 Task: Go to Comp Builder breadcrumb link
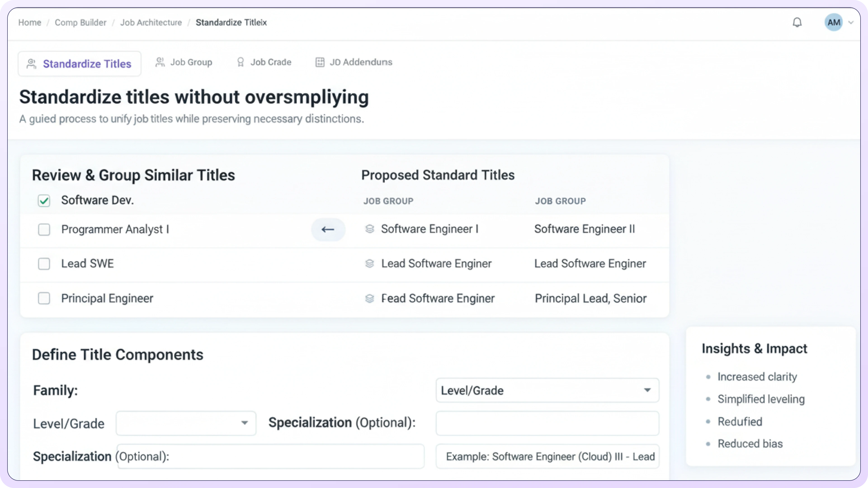(x=80, y=23)
